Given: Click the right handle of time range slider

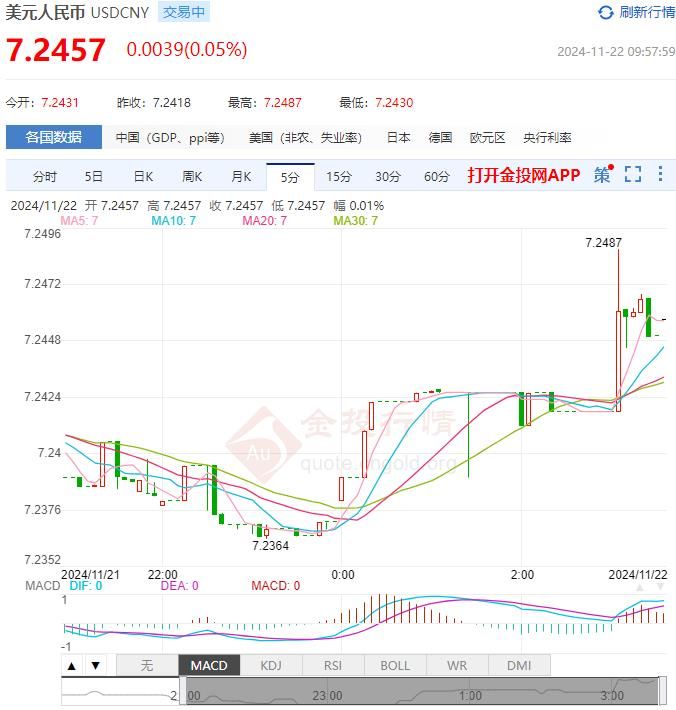Looking at the screenshot, I should pyautogui.click(x=661, y=691).
